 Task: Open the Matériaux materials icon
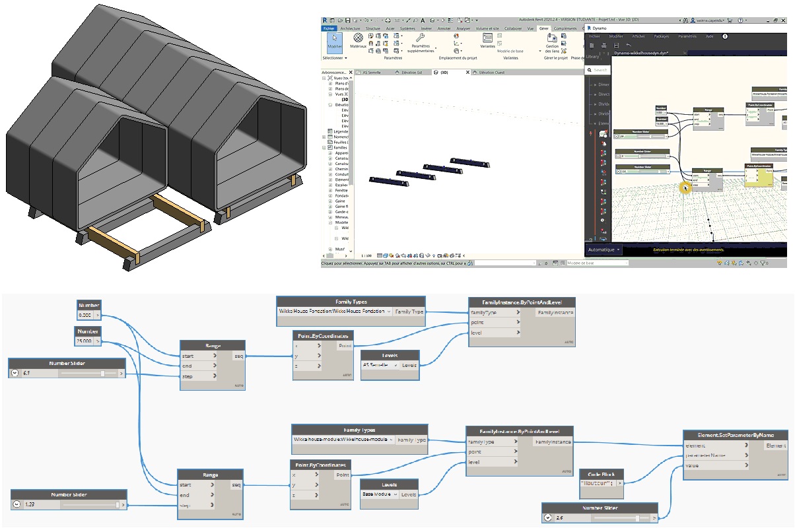[x=358, y=41]
